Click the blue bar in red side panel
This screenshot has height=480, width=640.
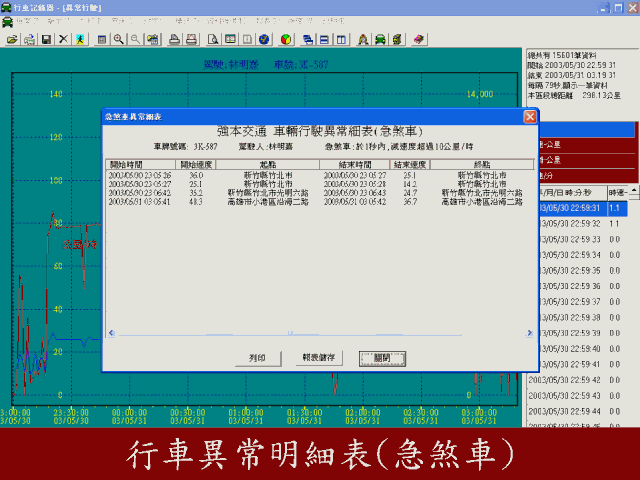pyautogui.click(x=587, y=129)
